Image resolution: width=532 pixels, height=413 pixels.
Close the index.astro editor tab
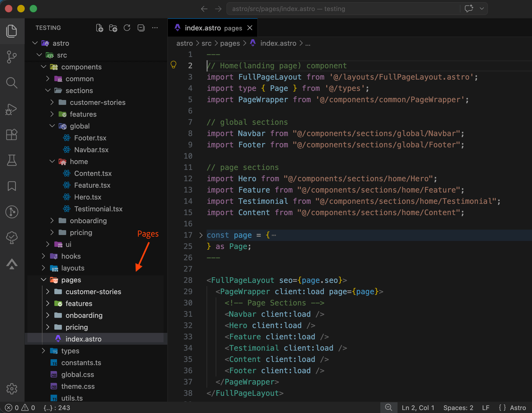coord(250,28)
